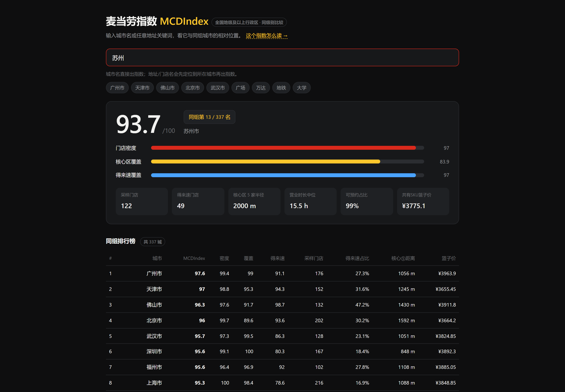The width and height of the screenshot is (565, 392).
Task: Select the 福州市 row in the ranking
Action: (282, 367)
